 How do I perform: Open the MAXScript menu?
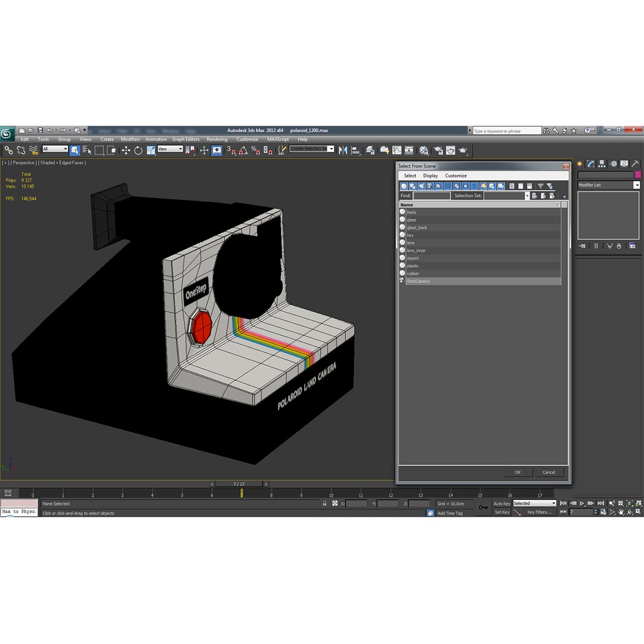pos(278,139)
